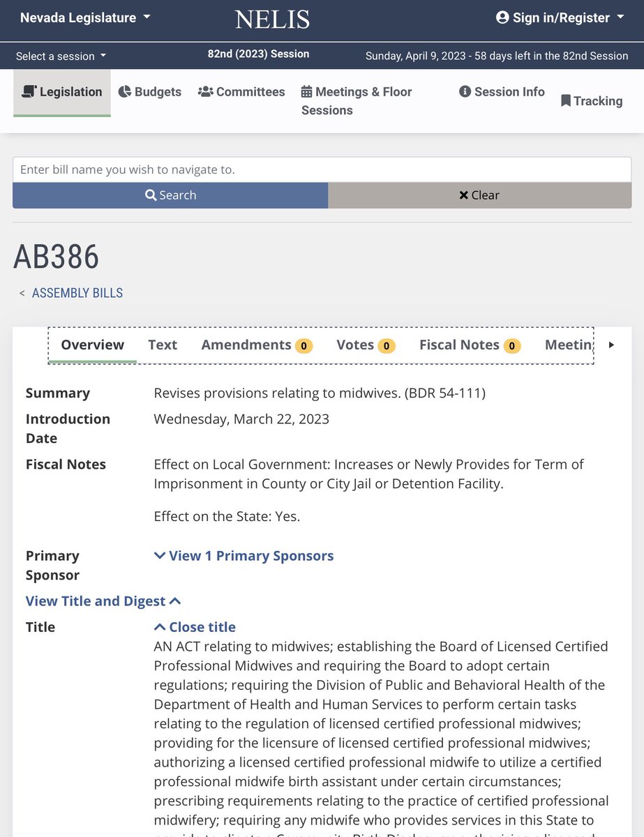Open Meetings & Floor Sessions

click(x=357, y=100)
